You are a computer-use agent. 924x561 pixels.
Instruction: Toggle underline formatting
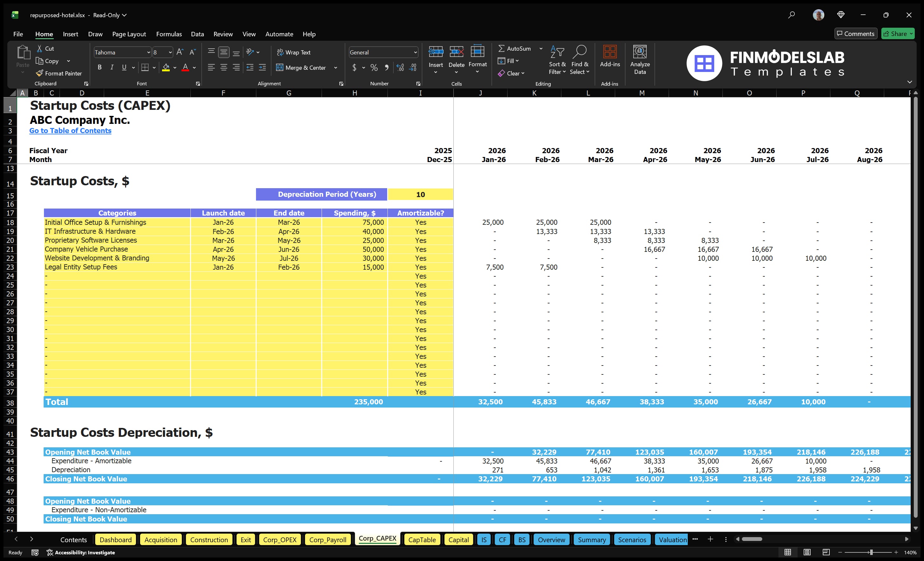pos(124,67)
